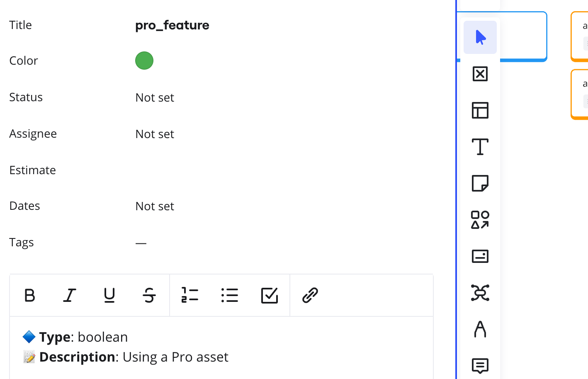Open the Assignee field set to Not set
This screenshot has width=588, height=379.
point(155,134)
